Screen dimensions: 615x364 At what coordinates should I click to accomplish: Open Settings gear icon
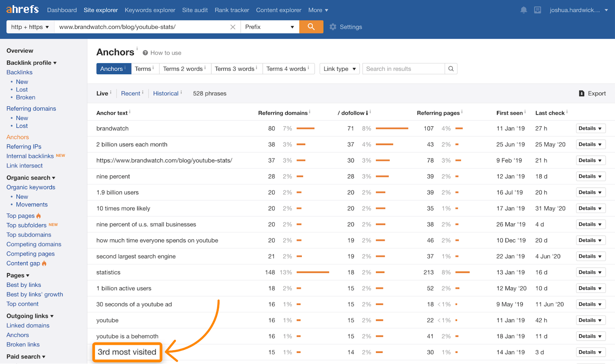(333, 27)
